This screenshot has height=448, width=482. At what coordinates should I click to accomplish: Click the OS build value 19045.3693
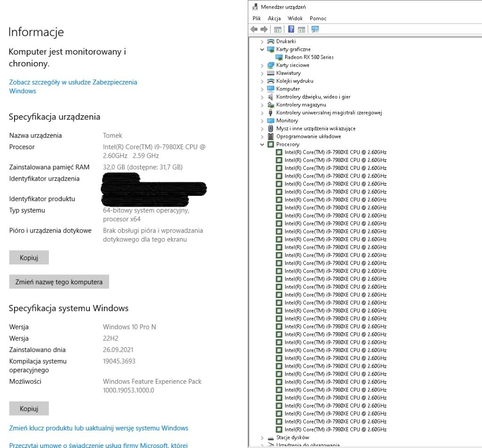coord(119,361)
